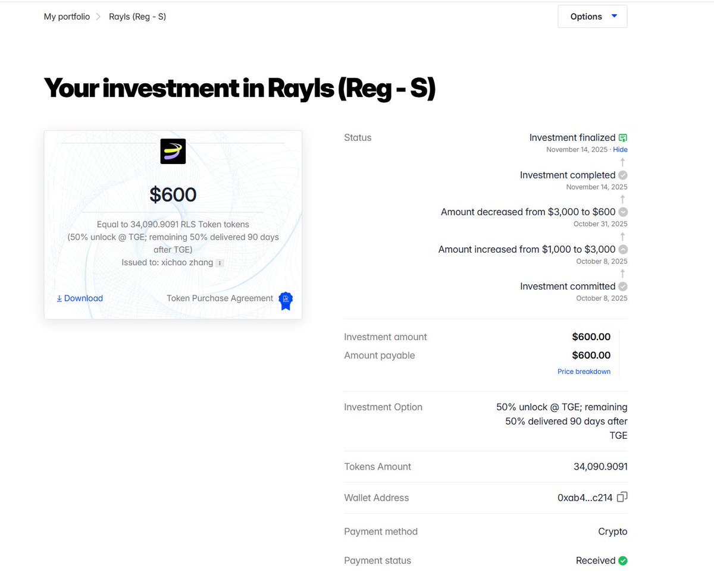This screenshot has height=588, width=714.
Task: Click the green Received checkmark icon
Action: pos(623,561)
